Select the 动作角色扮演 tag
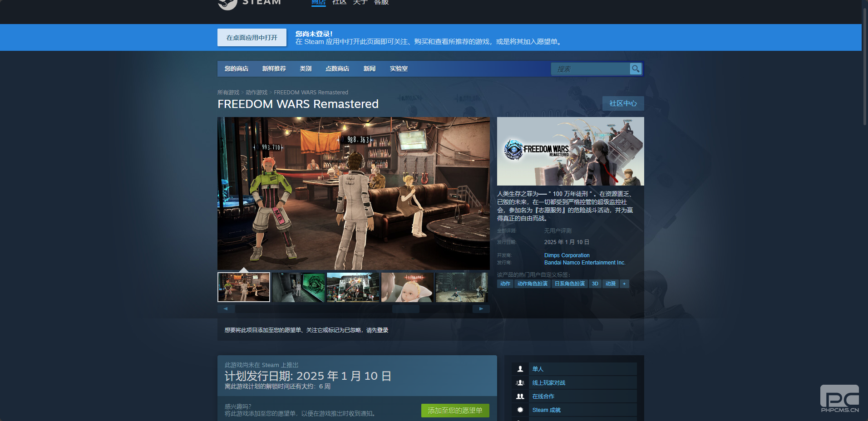Viewport: 868px width, 421px height. tap(533, 284)
